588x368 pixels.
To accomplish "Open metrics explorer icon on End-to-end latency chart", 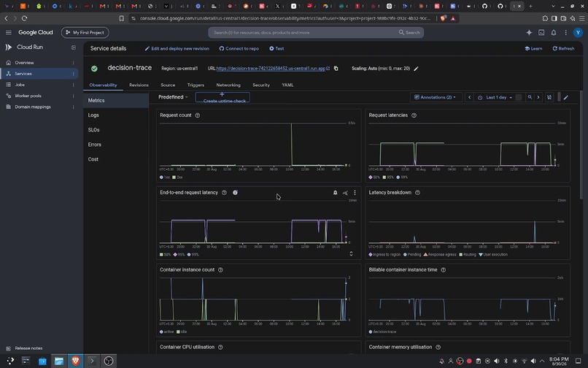I will tap(345, 193).
